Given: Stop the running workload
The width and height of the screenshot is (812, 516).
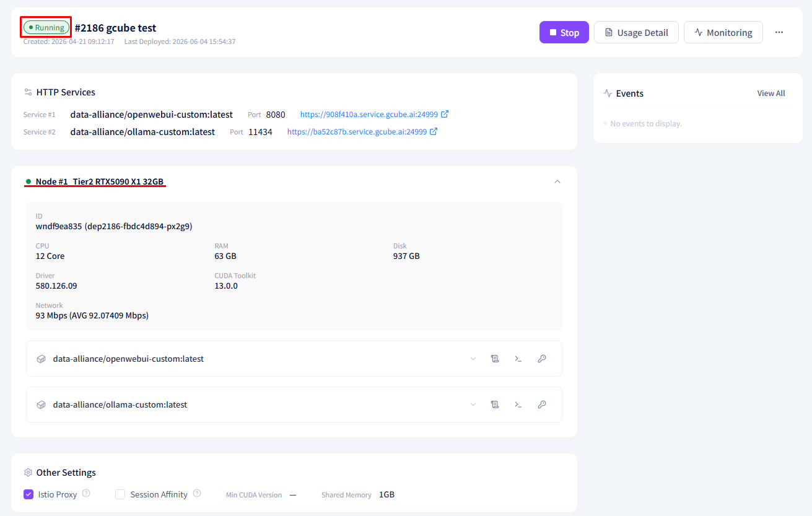Looking at the screenshot, I should [x=564, y=32].
